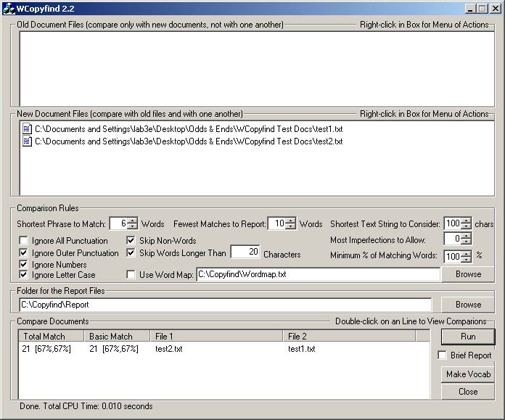
Task: Decrease Fewest Matches to Report value
Action: click(290, 226)
